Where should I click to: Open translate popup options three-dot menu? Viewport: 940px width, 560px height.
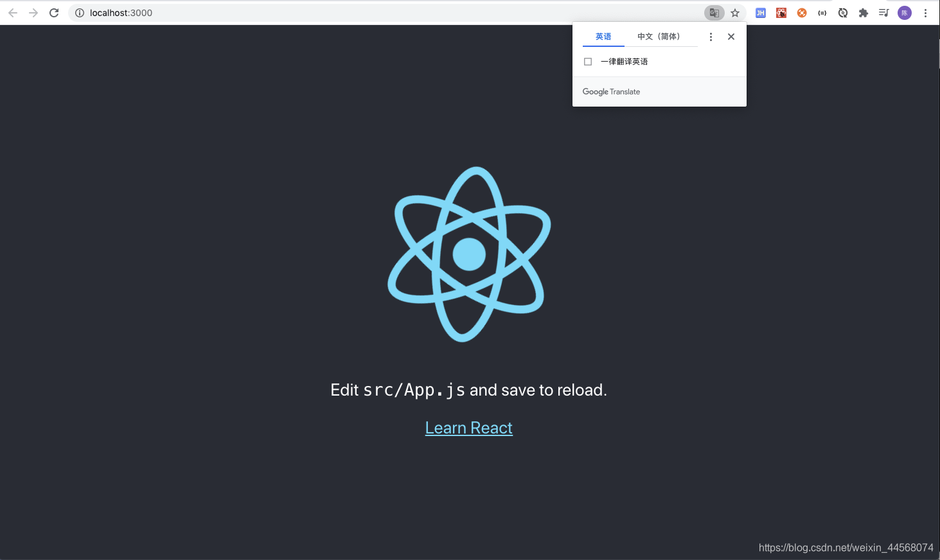[711, 37]
